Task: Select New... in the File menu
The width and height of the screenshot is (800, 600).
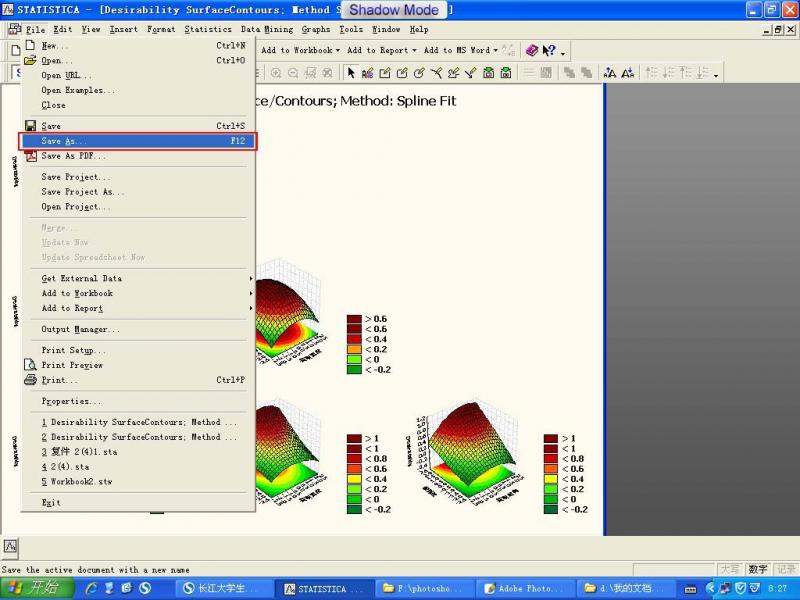Action: (138, 45)
